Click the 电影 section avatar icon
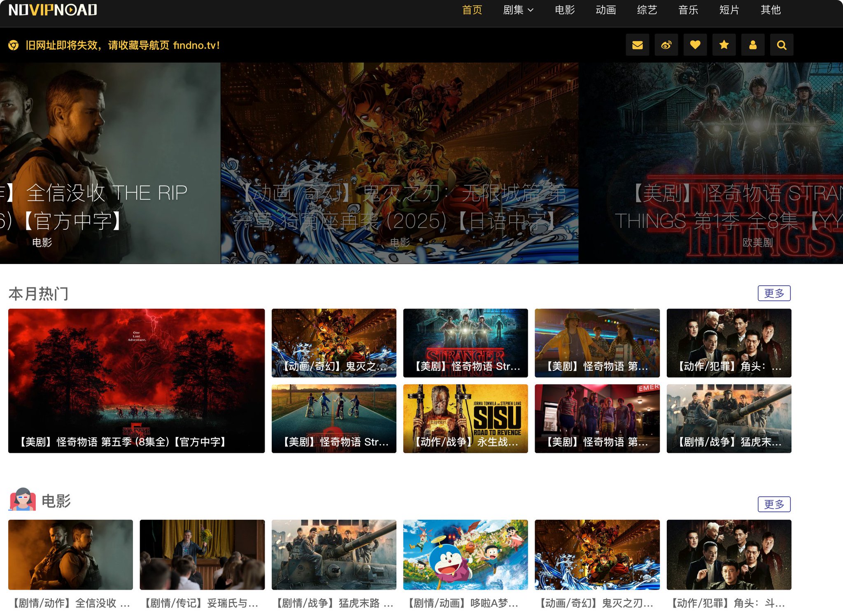Image resolution: width=843 pixels, height=616 pixels. [23, 499]
